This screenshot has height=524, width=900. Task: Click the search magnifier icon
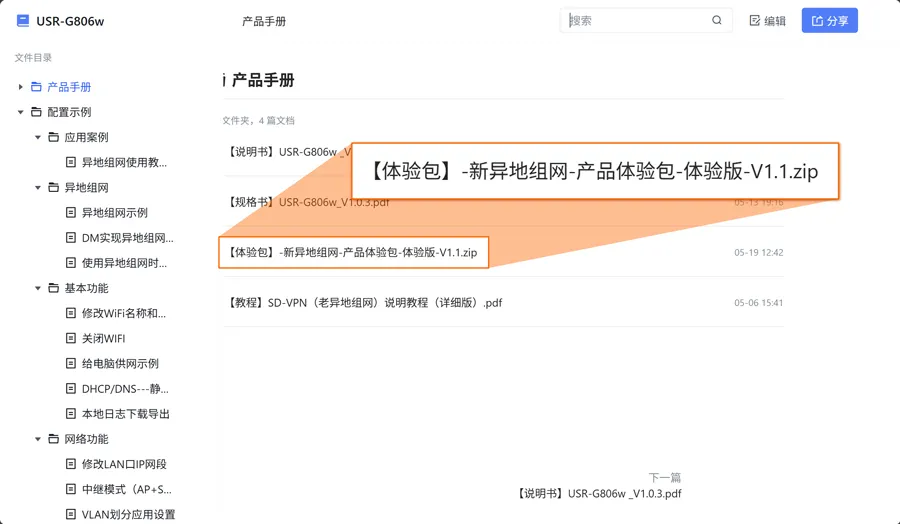coord(717,20)
